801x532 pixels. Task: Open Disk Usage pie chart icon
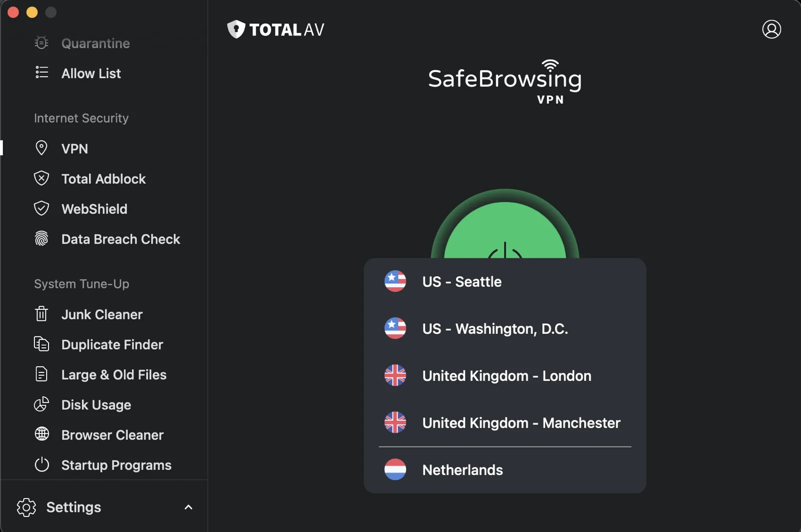[42, 404]
